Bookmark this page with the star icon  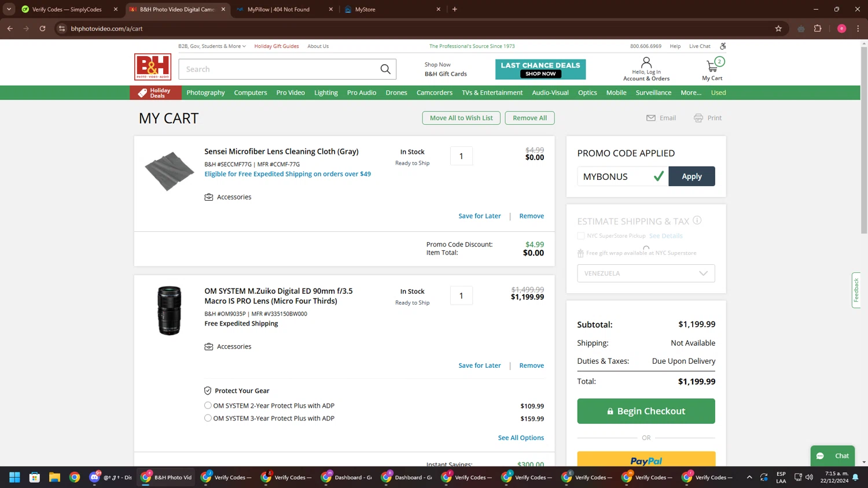point(778,28)
